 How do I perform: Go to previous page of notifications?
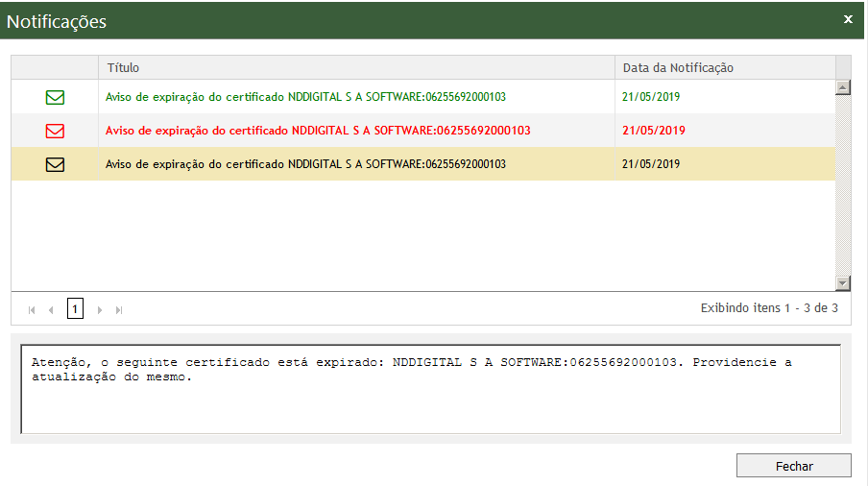(x=51, y=310)
